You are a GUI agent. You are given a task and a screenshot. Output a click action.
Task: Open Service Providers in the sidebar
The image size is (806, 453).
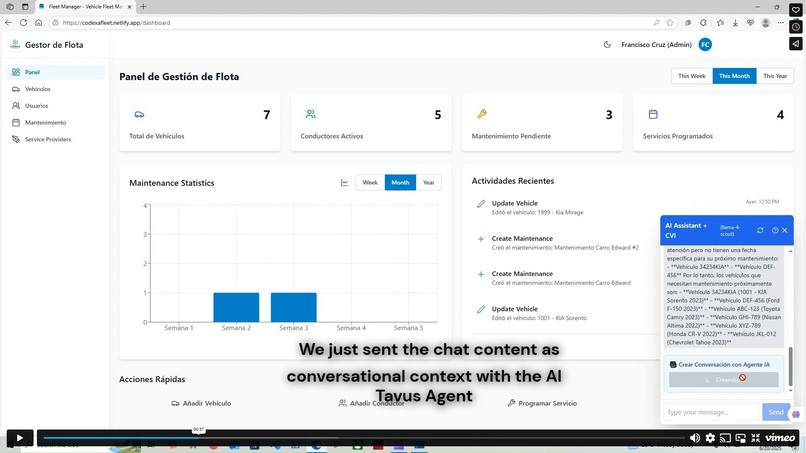coord(56,139)
